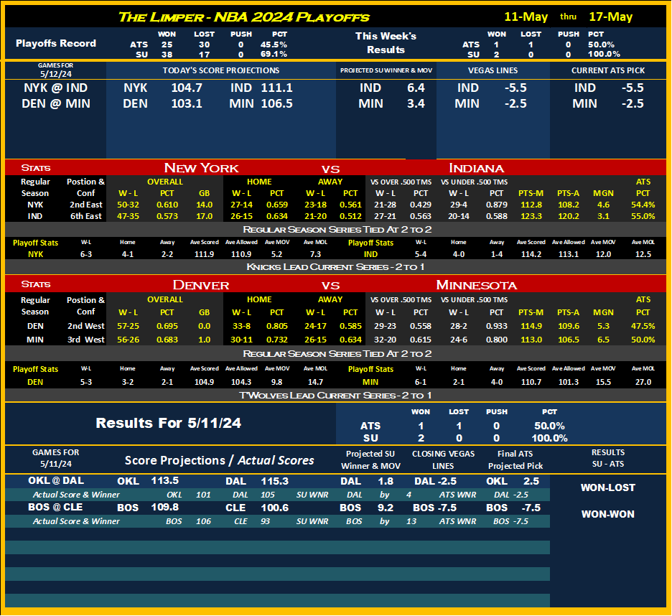Click NYK ATS percentage "54.4%"

643,205
